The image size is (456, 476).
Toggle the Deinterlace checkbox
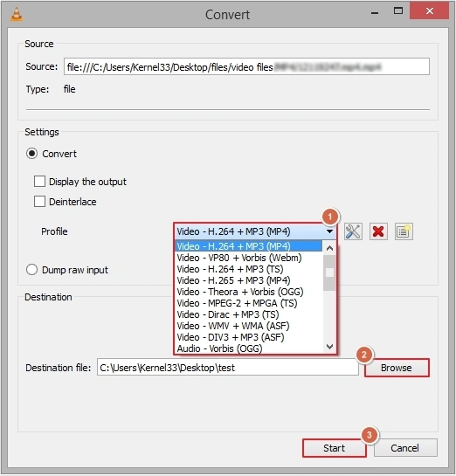tap(40, 202)
